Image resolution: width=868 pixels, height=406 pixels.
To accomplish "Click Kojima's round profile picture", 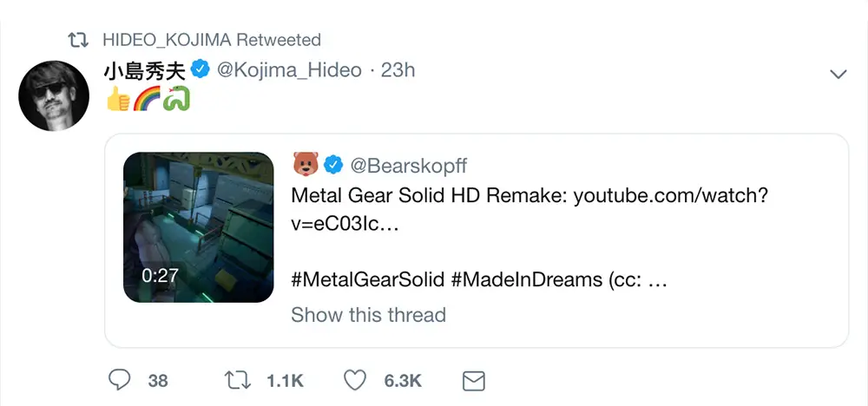I will point(56,95).
